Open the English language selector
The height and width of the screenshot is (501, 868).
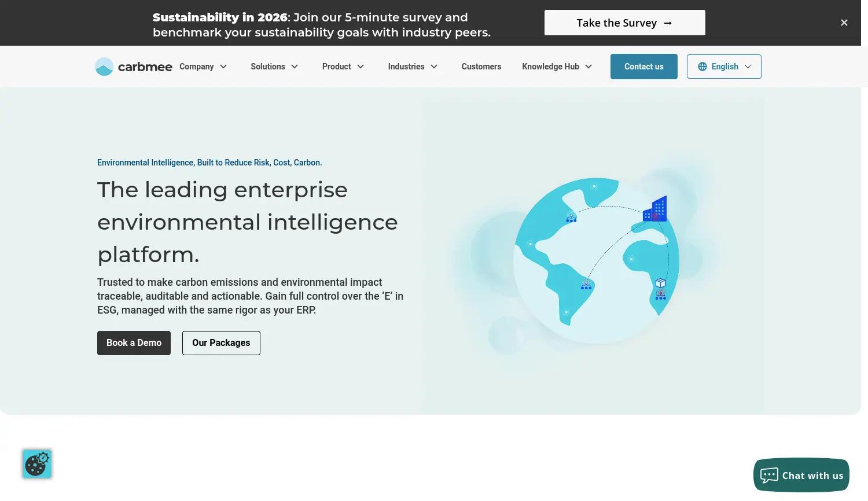tap(724, 67)
